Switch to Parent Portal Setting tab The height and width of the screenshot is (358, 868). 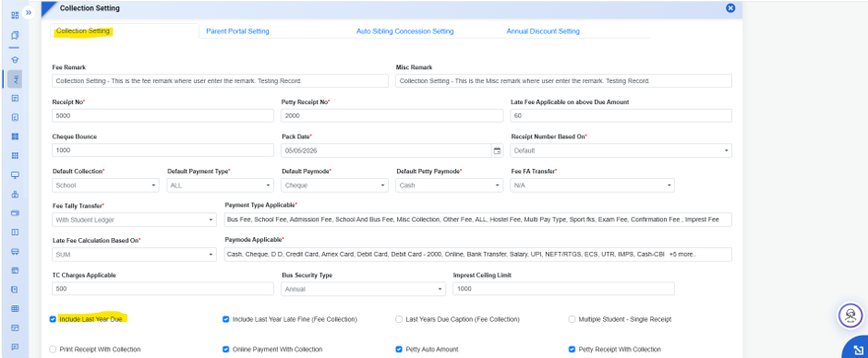[x=237, y=31]
